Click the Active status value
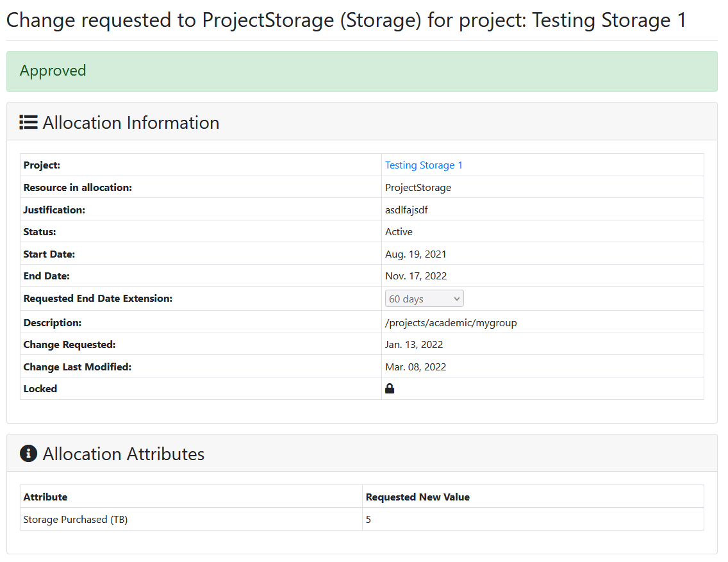728x562 pixels. pos(399,231)
